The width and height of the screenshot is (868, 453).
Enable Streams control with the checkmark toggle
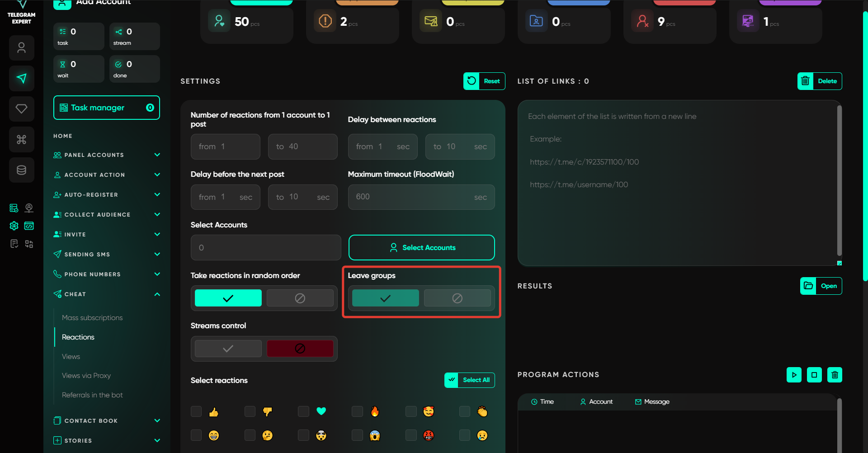[x=228, y=349]
